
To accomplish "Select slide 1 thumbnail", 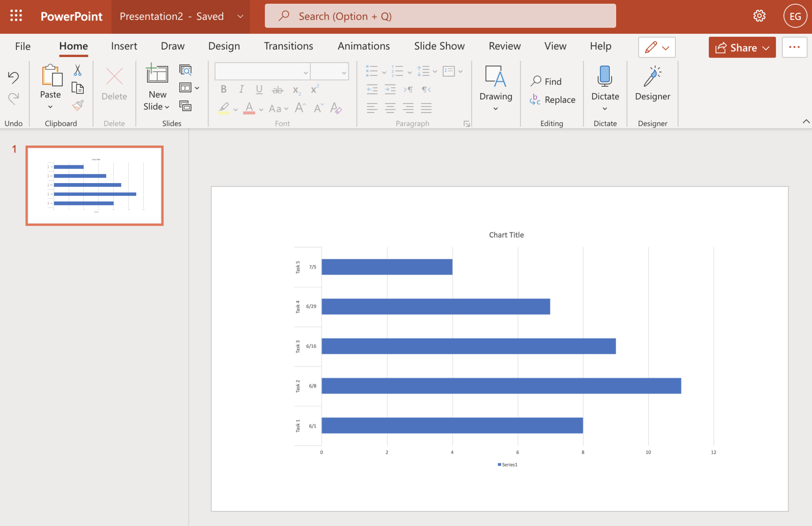I will 94,185.
